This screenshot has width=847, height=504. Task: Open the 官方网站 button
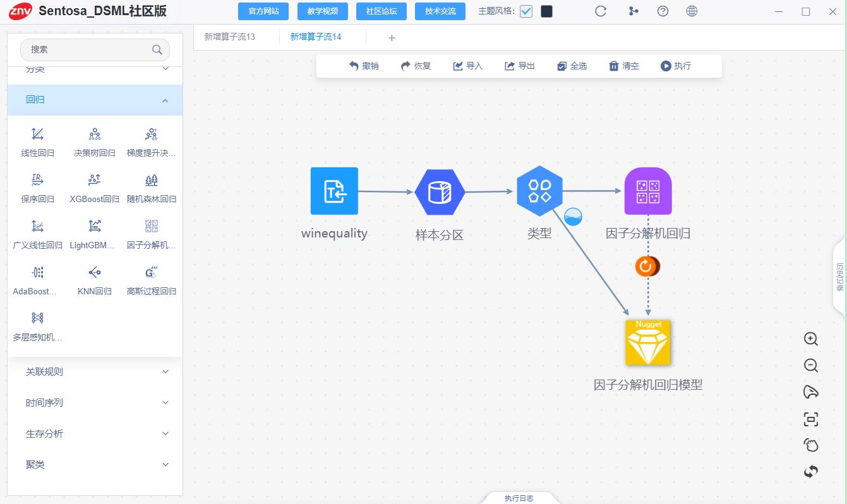[x=263, y=11]
